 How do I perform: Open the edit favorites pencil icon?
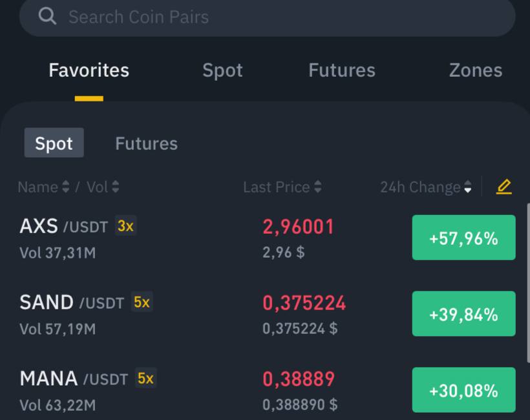coord(504,187)
